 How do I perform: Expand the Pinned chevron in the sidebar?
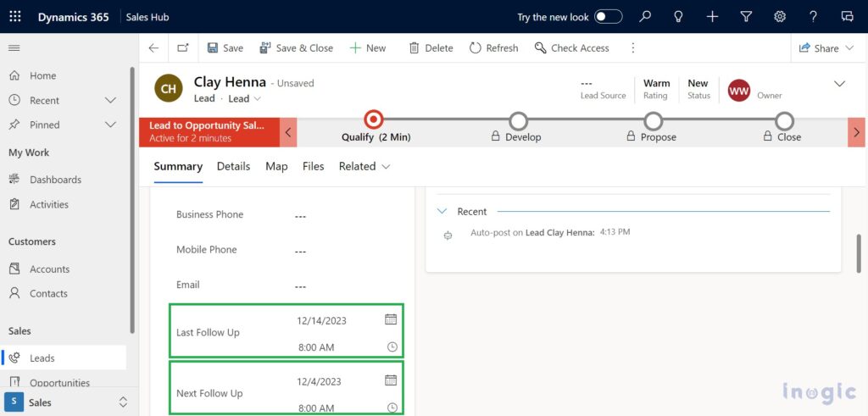pyautogui.click(x=111, y=125)
